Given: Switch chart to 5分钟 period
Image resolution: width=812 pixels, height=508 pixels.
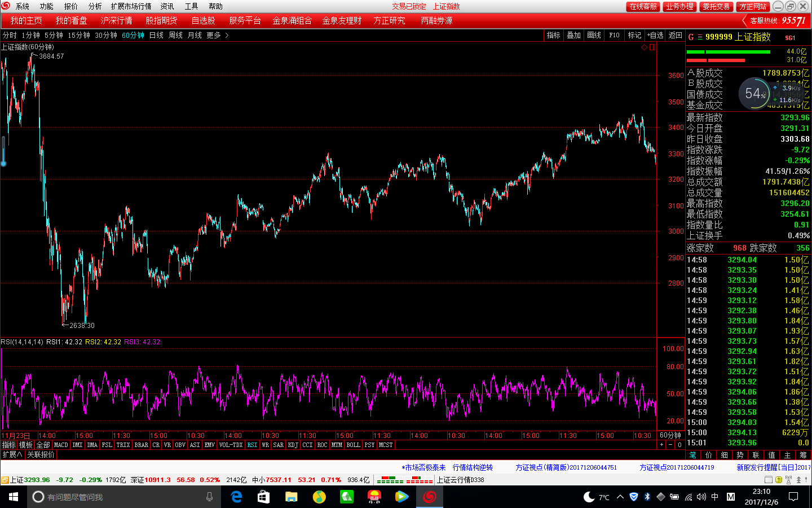Looking at the screenshot, I should tap(54, 35).
